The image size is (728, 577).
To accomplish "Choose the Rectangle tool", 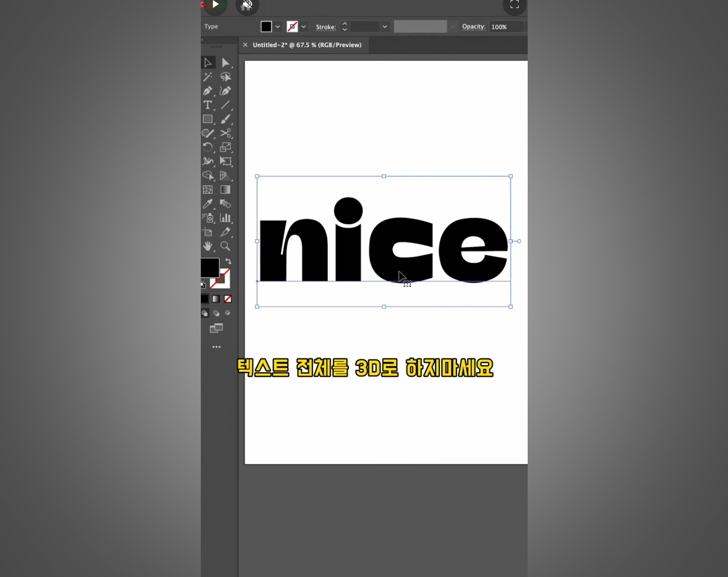I will click(207, 119).
